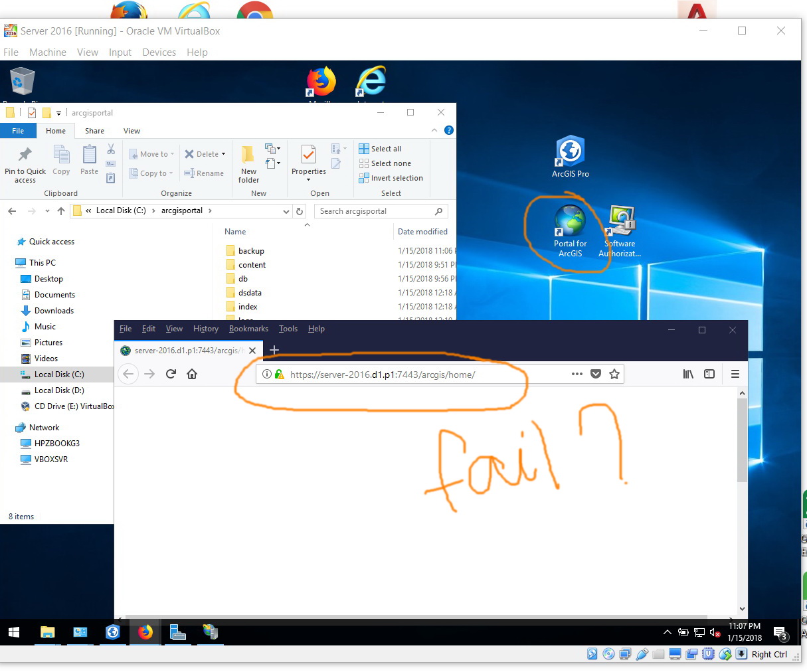The image size is (807, 672).
Task: Expand the Delete dropdown in ribbon
Action: pyautogui.click(x=223, y=154)
